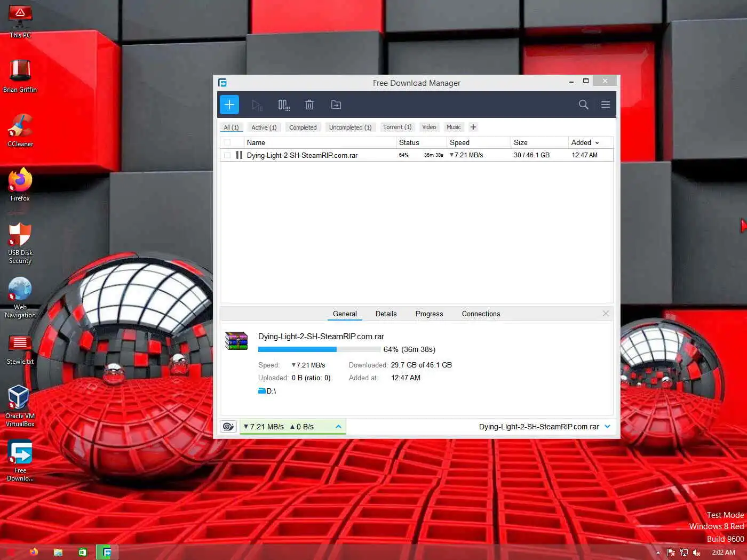Screen dimensions: 747x560
Task: Open the hamburger main menu
Action: [x=606, y=105]
